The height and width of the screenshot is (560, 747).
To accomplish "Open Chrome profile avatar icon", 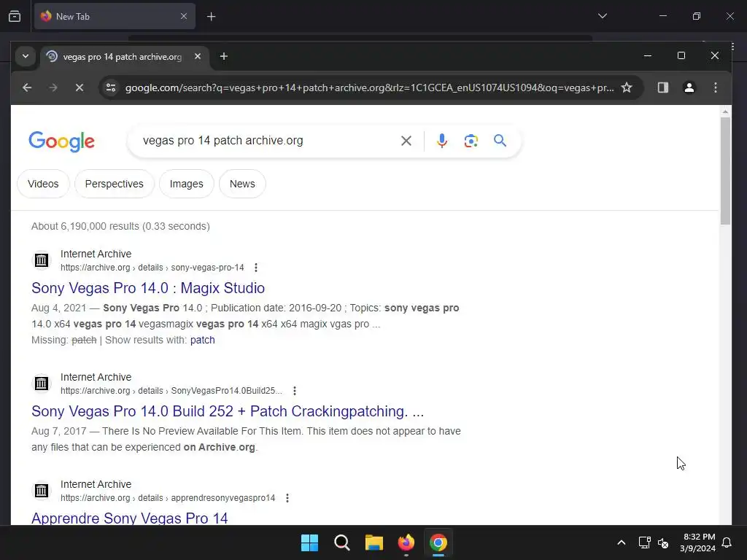I will [689, 87].
